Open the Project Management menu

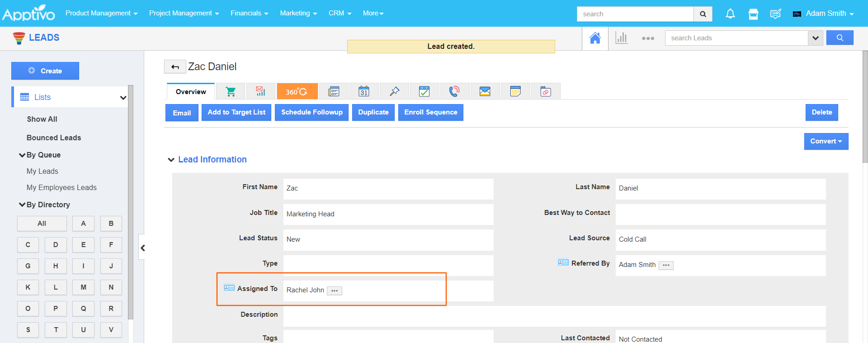tap(184, 13)
